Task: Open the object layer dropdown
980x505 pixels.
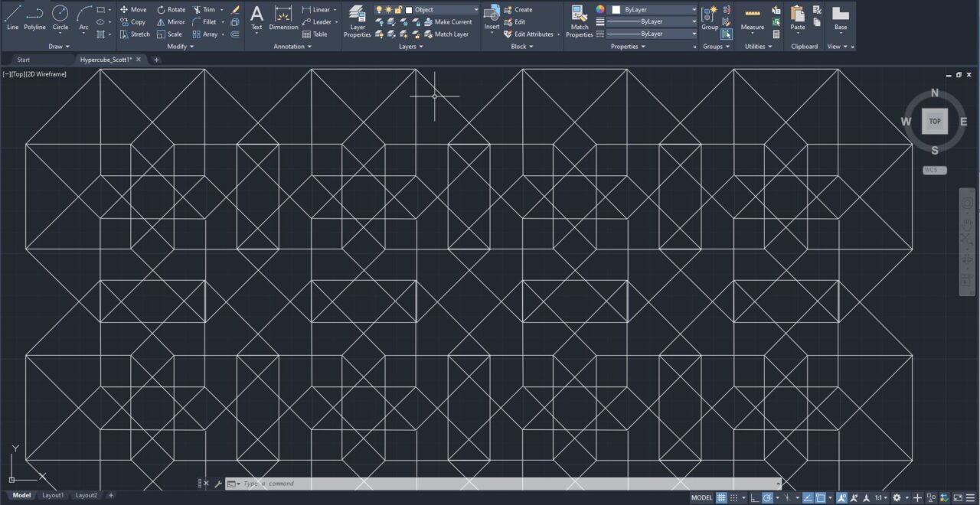Action: pos(475,9)
